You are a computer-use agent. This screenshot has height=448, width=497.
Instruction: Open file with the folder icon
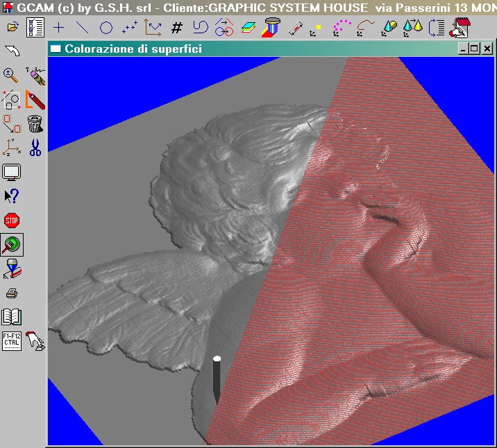[12, 28]
